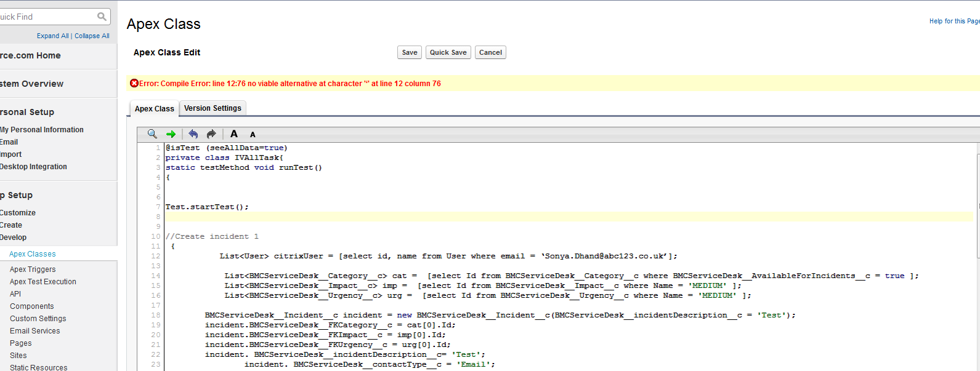Open Static Resources in sidebar
The image size is (980, 371).
point(39,367)
